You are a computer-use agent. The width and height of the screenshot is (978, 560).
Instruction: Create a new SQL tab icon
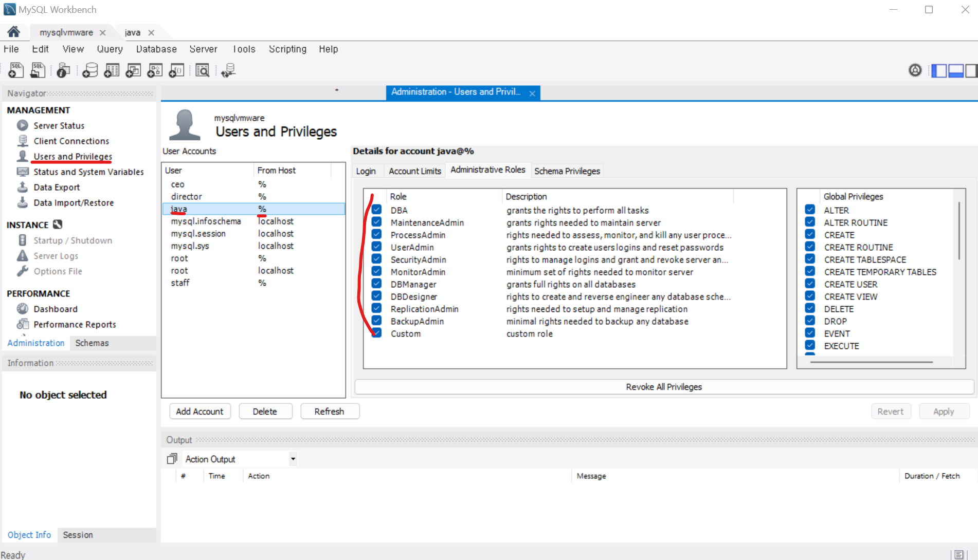pos(16,70)
